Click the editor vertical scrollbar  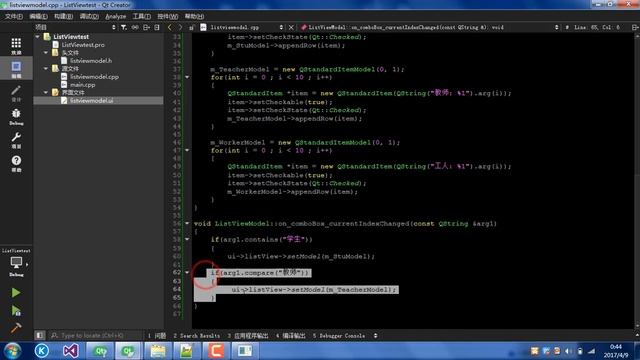(x=637, y=180)
